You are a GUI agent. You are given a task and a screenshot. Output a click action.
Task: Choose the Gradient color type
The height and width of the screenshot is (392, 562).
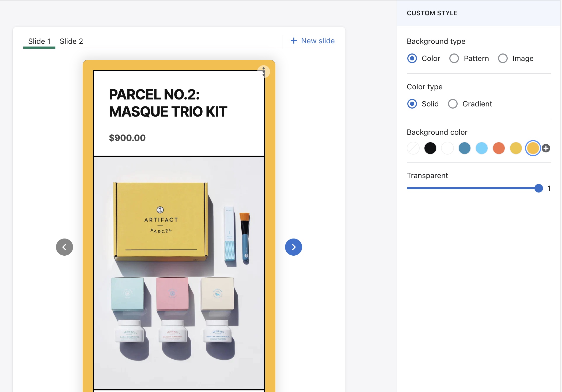[453, 104]
